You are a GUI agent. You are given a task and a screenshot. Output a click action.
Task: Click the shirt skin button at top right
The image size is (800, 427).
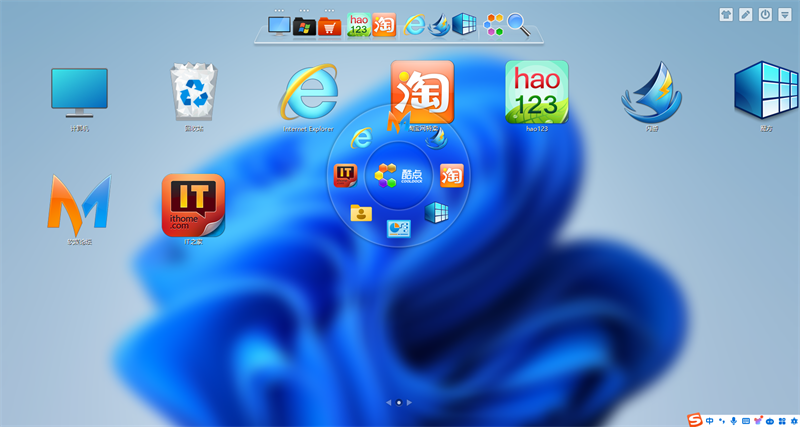pyautogui.click(x=725, y=14)
